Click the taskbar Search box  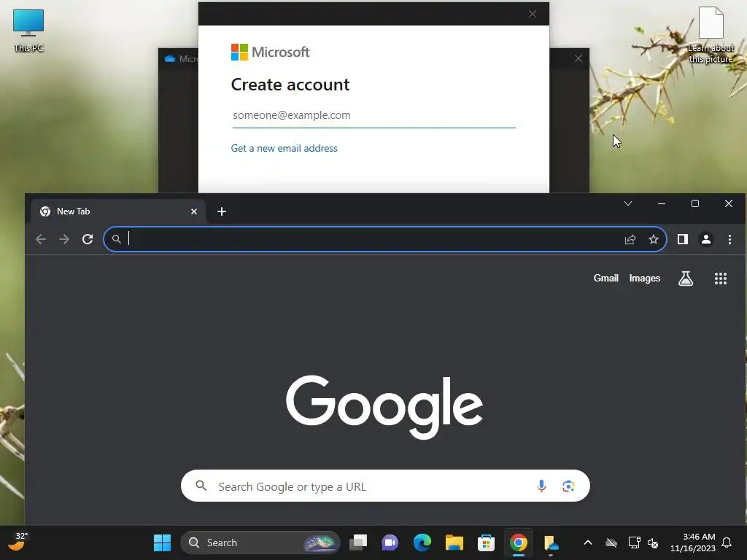click(260, 542)
